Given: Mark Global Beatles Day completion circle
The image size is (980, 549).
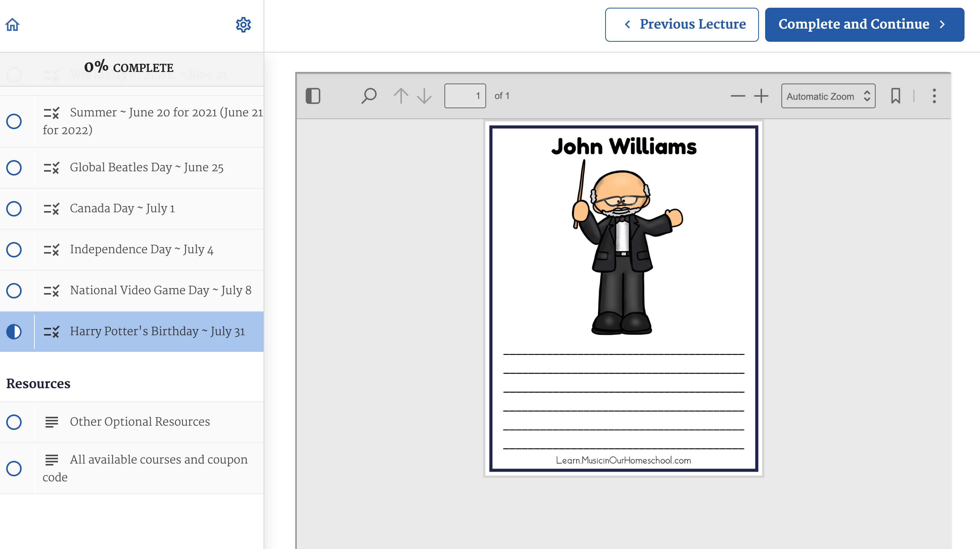Looking at the screenshot, I should click(x=14, y=168).
